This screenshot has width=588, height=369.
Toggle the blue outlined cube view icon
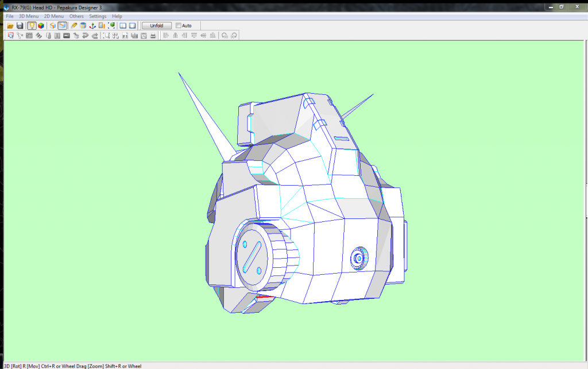62,25
